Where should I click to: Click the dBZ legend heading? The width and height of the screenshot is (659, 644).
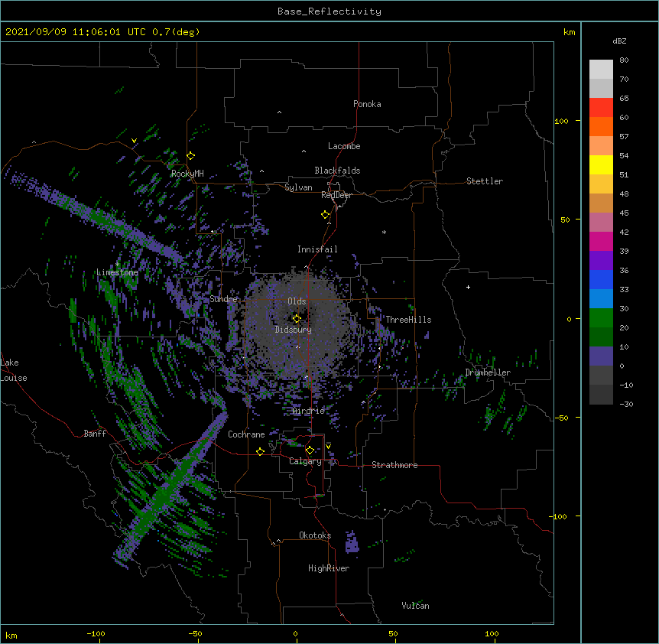coord(619,41)
